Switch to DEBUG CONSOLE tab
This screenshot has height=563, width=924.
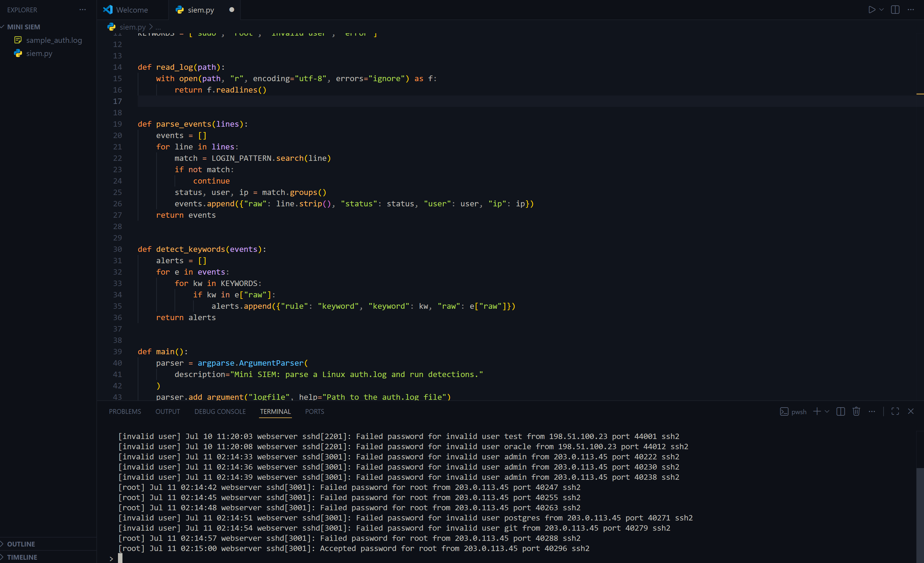pos(220,411)
